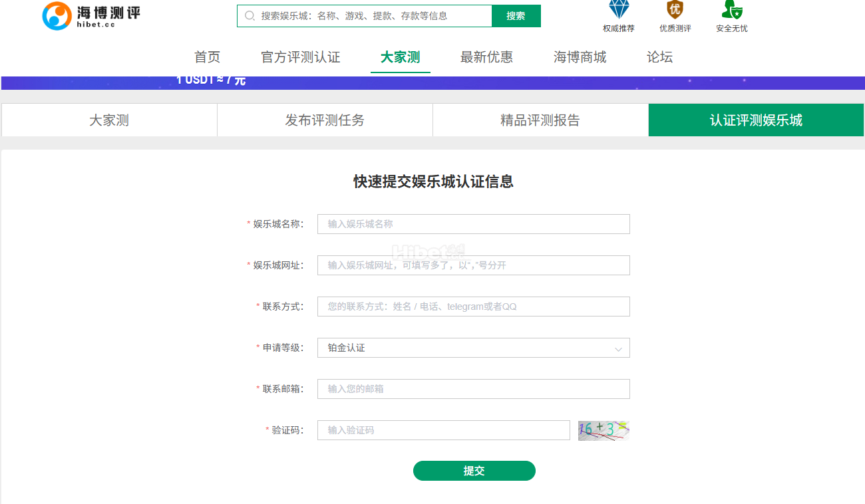The image size is (865, 504).
Task: Select the 大家测 top navigation item
Action: (x=400, y=57)
